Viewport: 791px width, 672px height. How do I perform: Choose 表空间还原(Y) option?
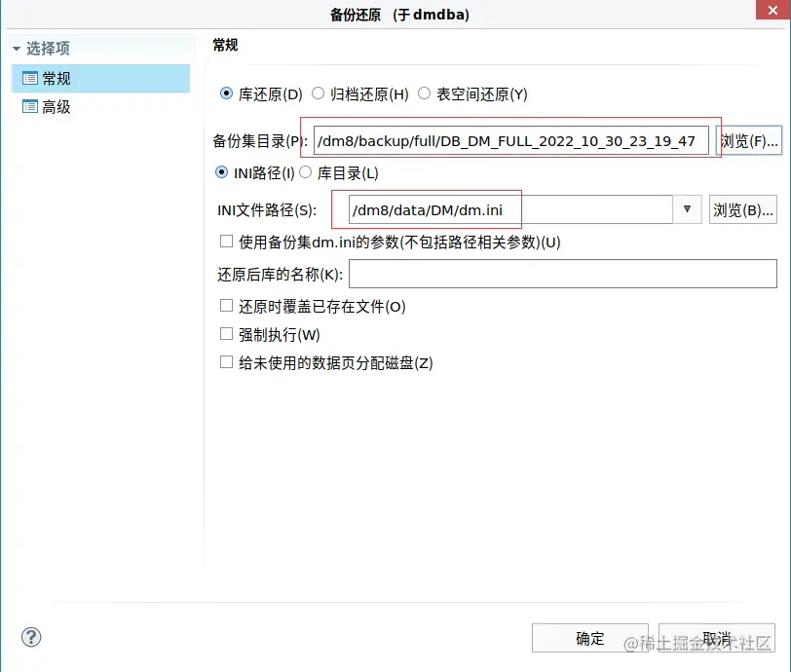424,93
